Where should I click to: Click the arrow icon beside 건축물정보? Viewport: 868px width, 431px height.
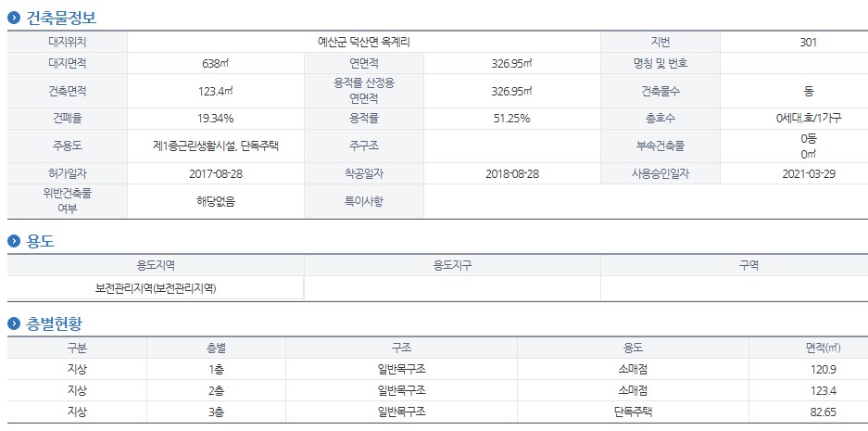click(15, 19)
